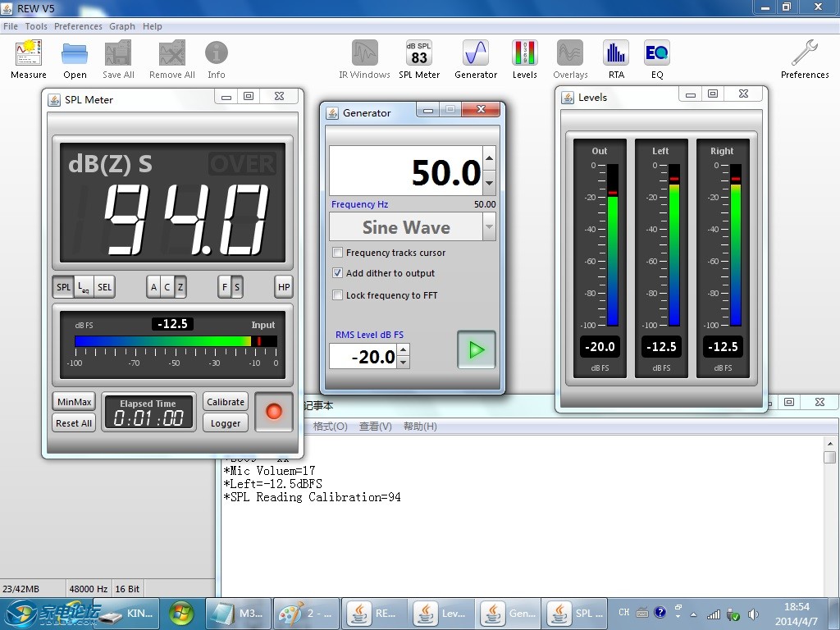Click the volume speaker icon in the system tray

coord(753,614)
